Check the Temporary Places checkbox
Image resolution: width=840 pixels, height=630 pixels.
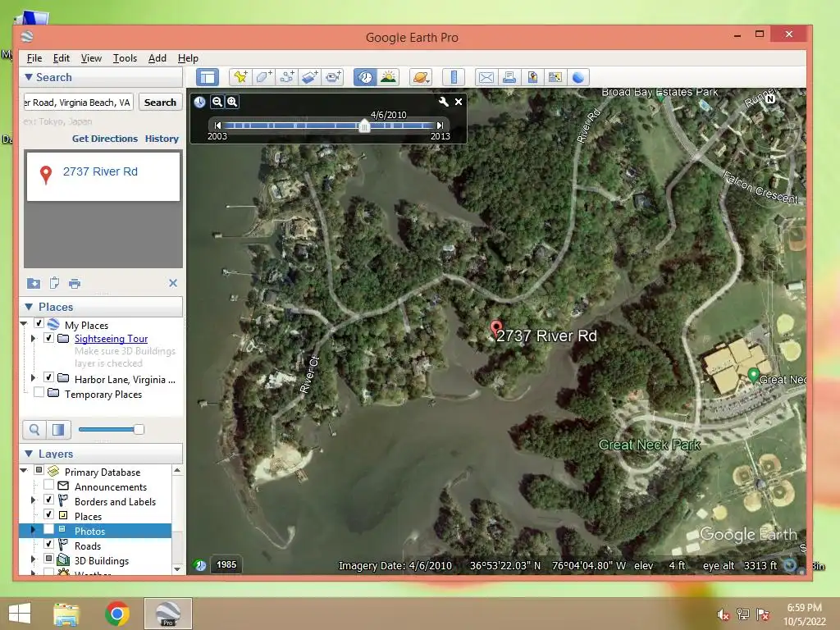39,392
